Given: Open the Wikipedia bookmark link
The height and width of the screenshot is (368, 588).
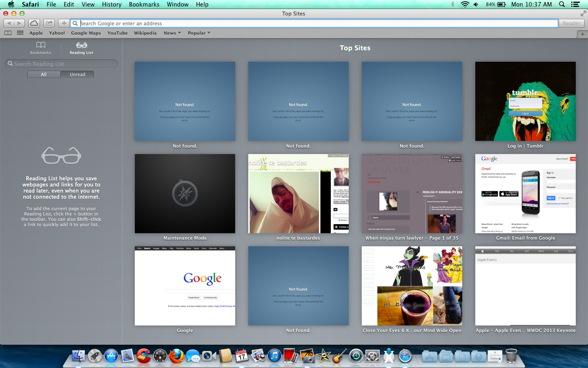Looking at the screenshot, I should 145,33.
